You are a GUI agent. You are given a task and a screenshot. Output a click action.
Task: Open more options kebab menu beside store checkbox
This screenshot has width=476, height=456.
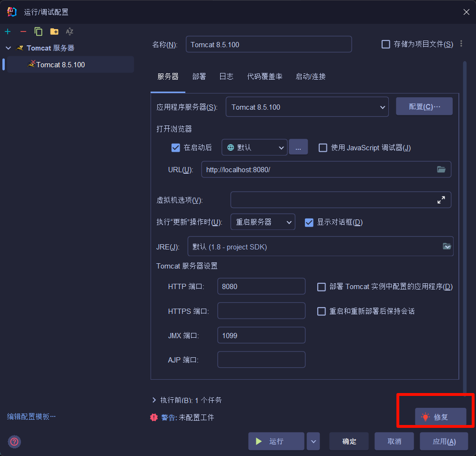pyautogui.click(x=461, y=44)
